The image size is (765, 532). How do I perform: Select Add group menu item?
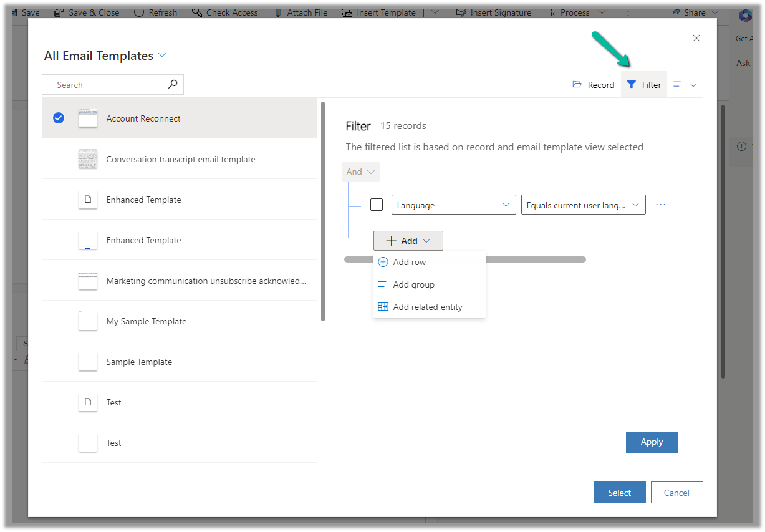click(413, 284)
